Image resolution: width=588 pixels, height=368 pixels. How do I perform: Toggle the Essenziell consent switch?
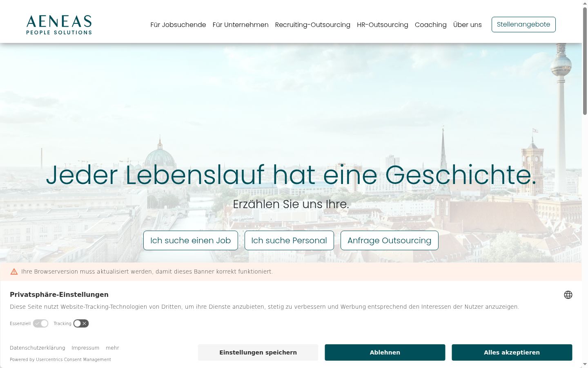[41, 323]
